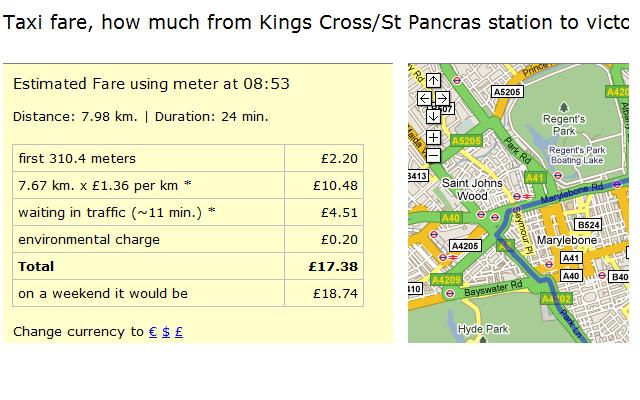Click Saint Johns Wood on the map
The width and height of the screenshot is (640, 400).
(465, 190)
